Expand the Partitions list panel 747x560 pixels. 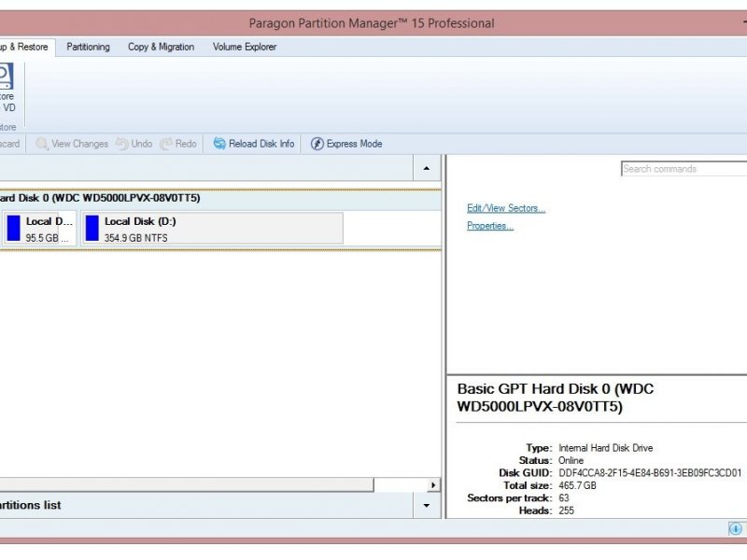427,505
